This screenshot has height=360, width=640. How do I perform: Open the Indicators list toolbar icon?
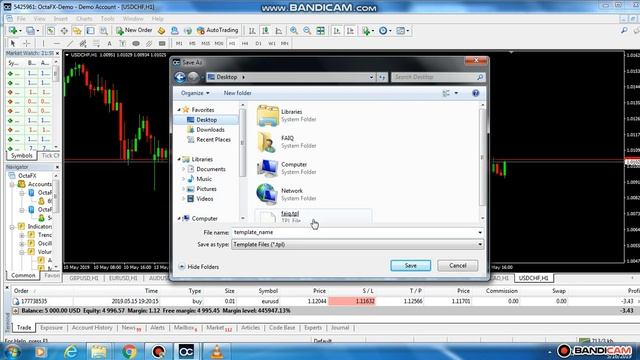(x=366, y=31)
